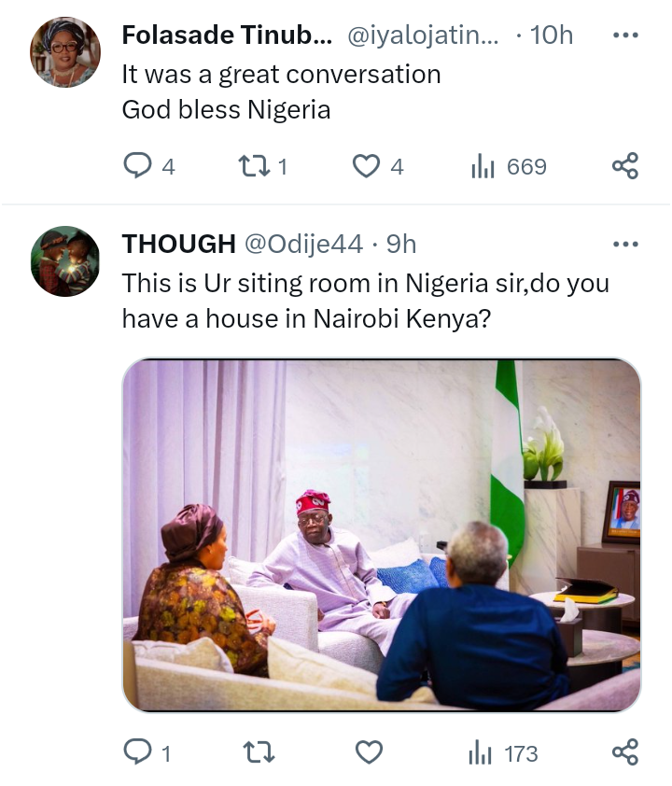Image resolution: width=672 pixels, height=786 pixels.
Task: Go to the @Odije44 handle
Action: point(303,244)
